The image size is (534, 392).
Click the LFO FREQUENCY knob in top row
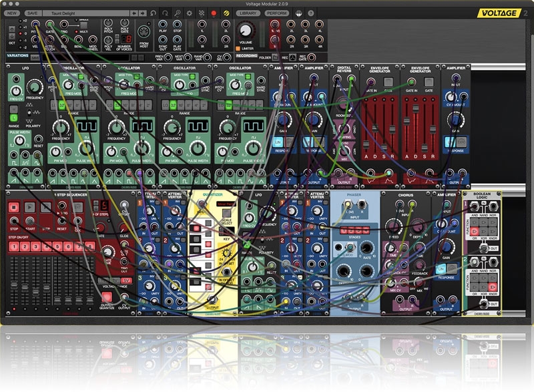tap(35, 87)
